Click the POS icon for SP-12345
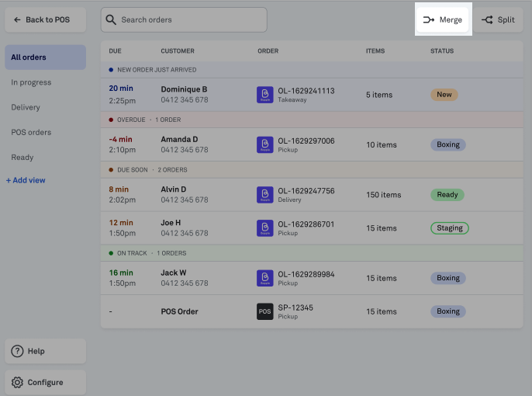The height and width of the screenshot is (396, 532). pyautogui.click(x=265, y=311)
